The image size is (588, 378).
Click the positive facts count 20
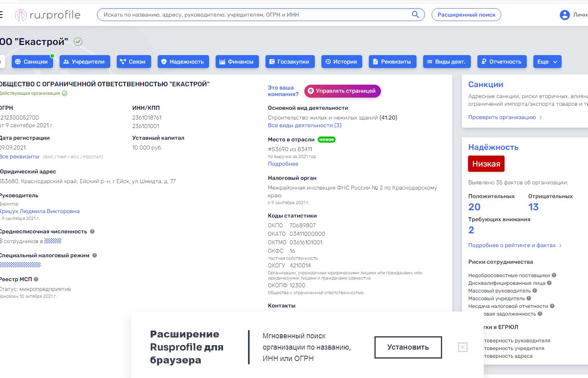474,207
